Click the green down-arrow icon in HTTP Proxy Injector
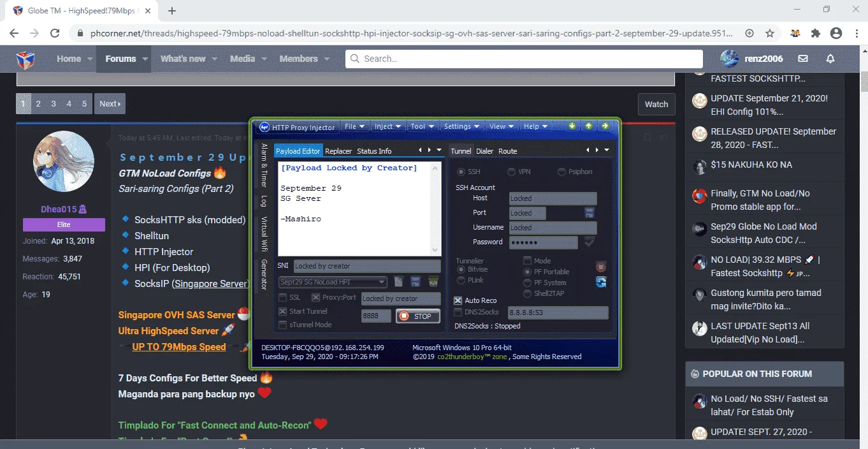 (572, 126)
